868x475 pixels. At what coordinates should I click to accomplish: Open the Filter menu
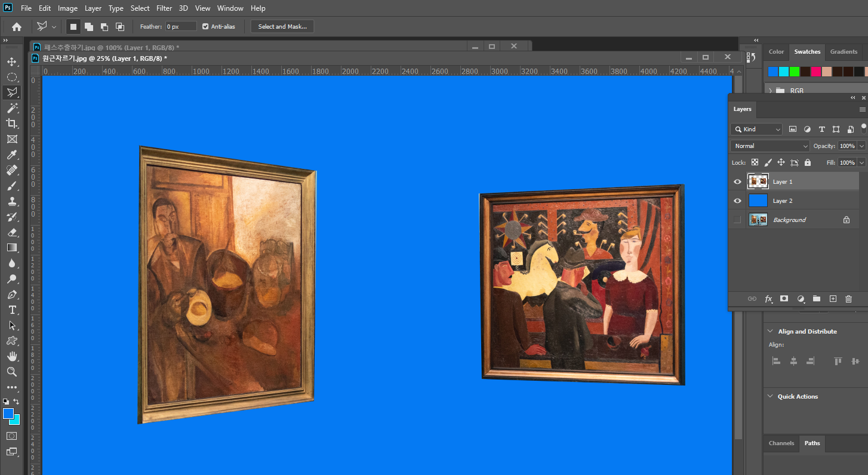pos(164,8)
